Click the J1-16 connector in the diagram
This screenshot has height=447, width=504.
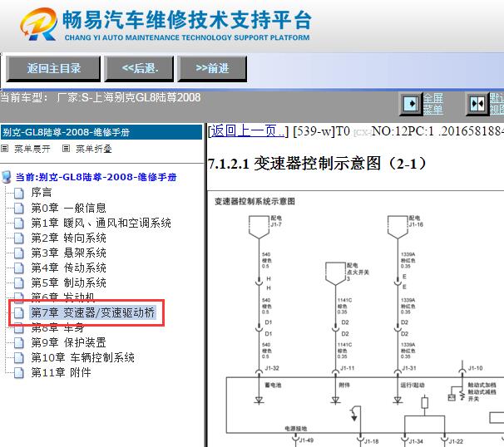(x=398, y=227)
